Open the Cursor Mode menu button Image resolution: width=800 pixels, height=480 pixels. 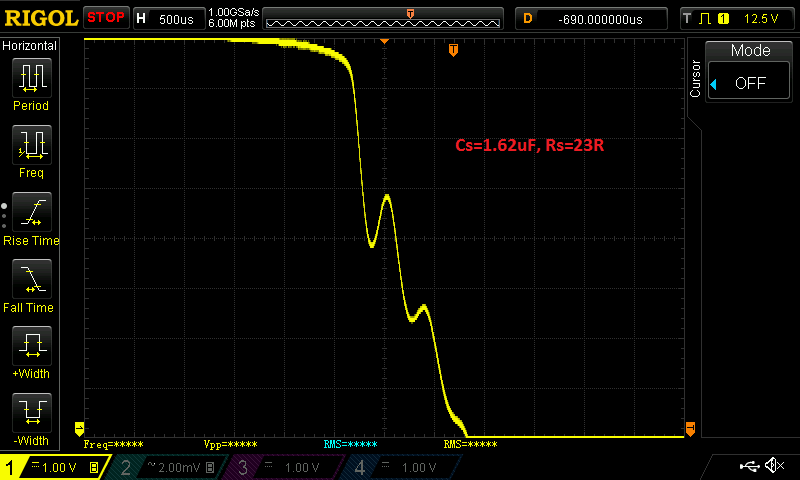tap(750, 50)
